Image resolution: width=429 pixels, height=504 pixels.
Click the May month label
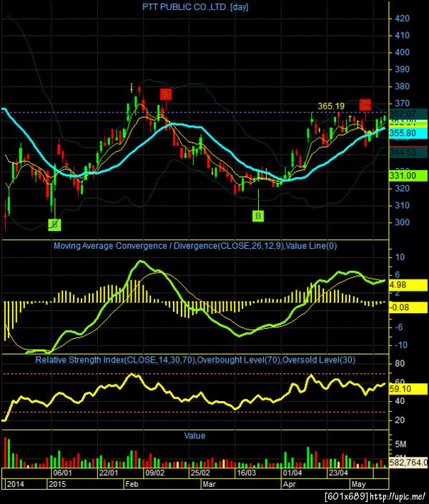click(x=358, y=484)
